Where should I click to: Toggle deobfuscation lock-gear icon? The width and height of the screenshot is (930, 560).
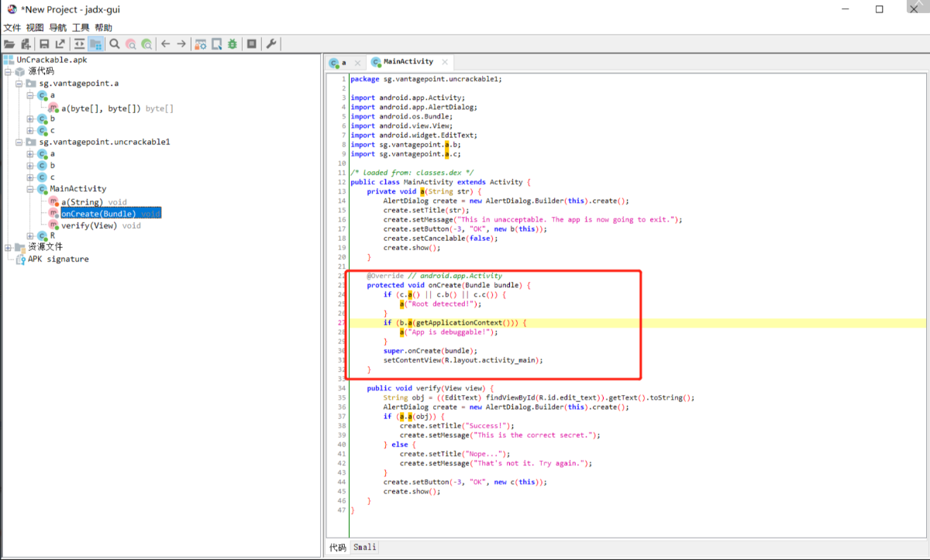(x=200, y=44)
